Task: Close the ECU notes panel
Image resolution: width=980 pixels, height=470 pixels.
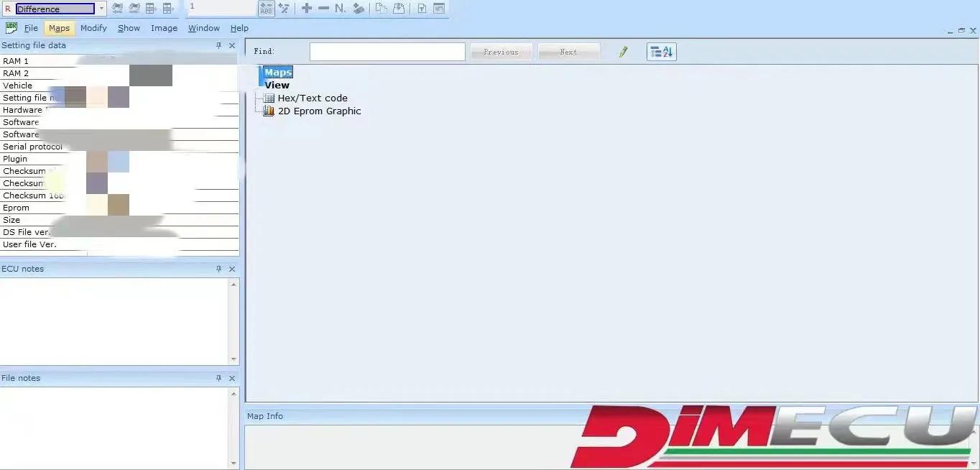Action: coord(232,269)
